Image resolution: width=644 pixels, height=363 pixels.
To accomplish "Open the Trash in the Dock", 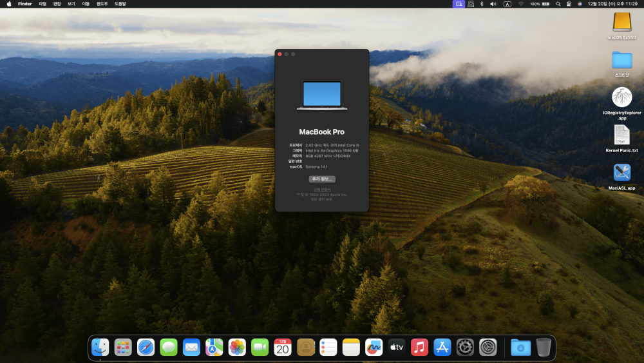I will point(544,348).
